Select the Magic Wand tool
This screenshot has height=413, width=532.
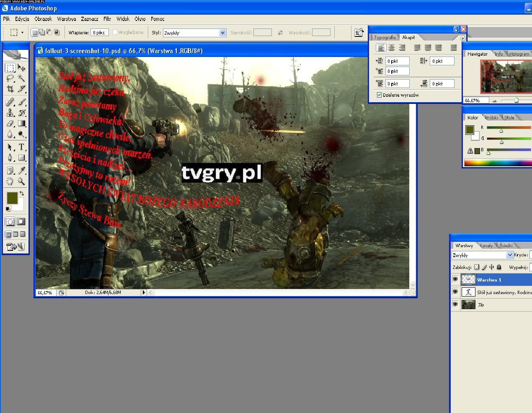pyautogui.click(x=21, y=78)
